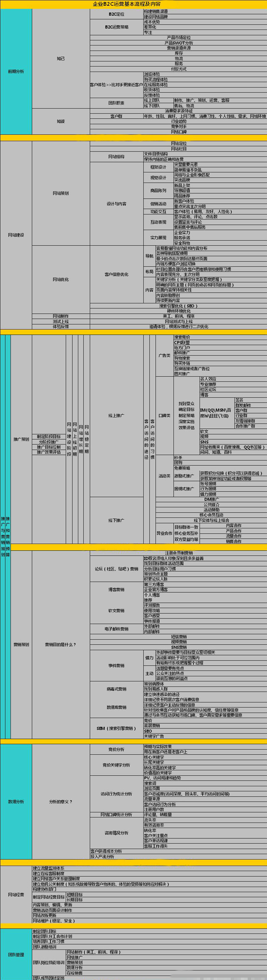The width and height of the screenshot is (267, 980).
Task: Click the 知己 category cell
Action: click(61, 59)
